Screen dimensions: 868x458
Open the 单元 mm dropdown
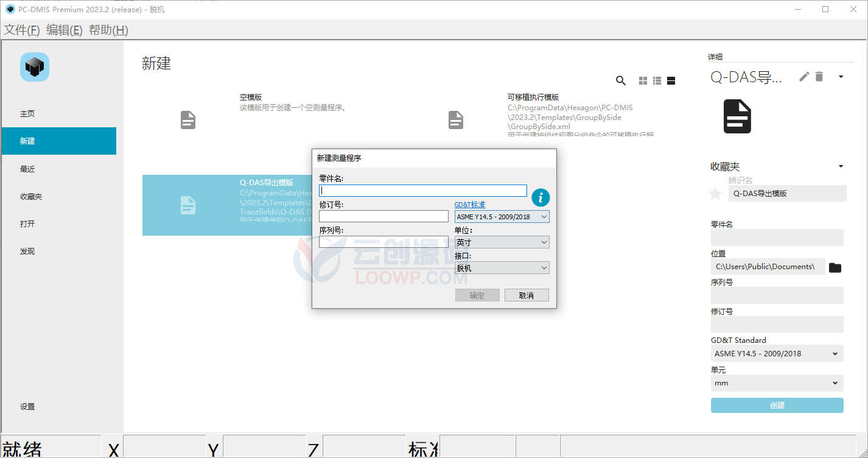point(777,383)
